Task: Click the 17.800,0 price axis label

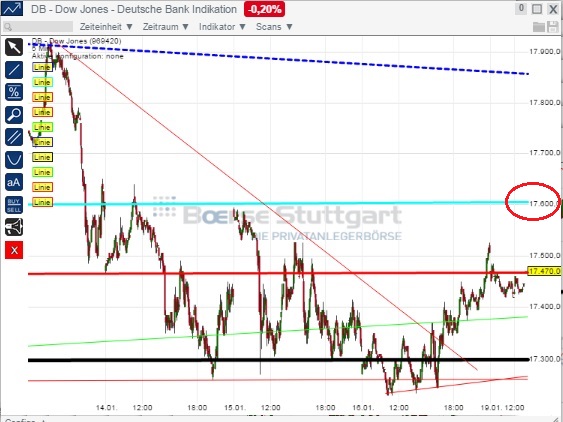Action: point(544,103)
